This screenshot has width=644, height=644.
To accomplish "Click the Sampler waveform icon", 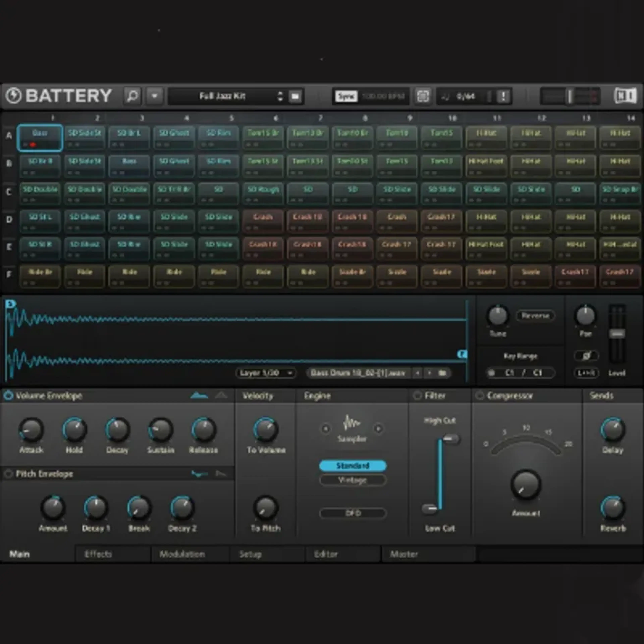I will coord(351,423).
